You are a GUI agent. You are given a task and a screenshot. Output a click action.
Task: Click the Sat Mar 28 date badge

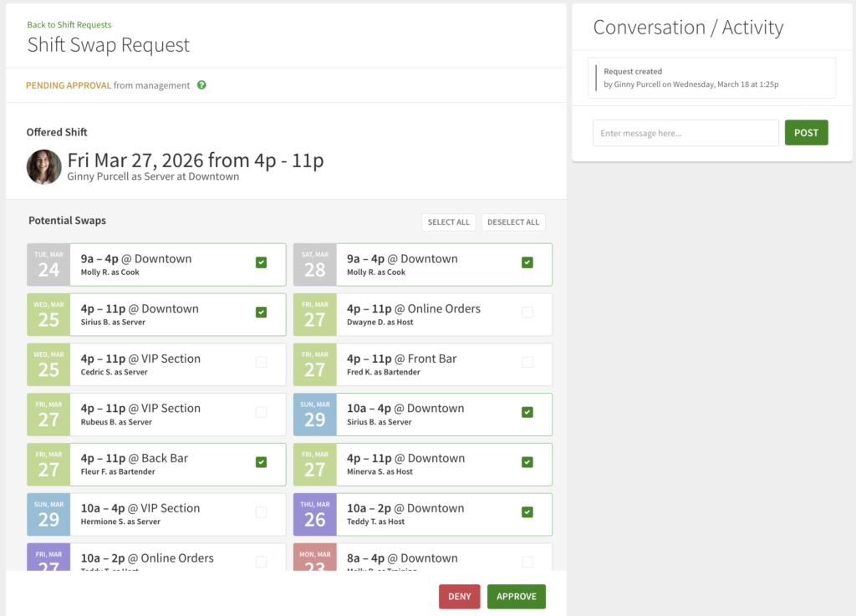point(314,264)
